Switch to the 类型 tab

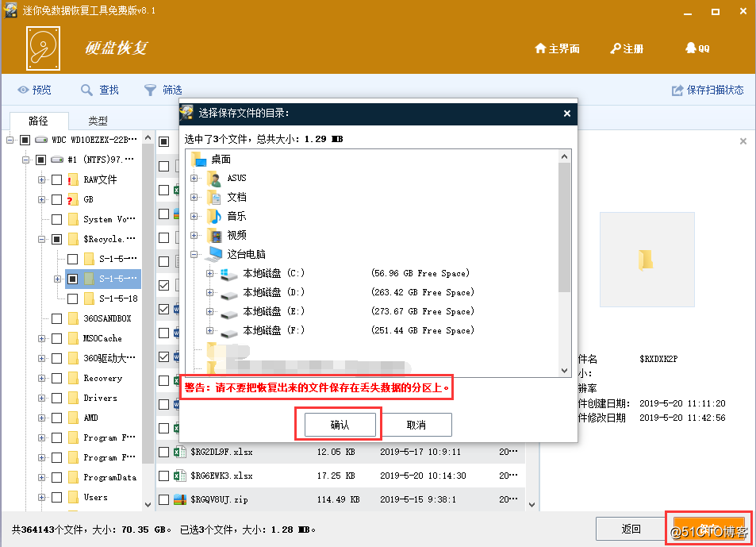pyautogui.click(x=98, y=121)
